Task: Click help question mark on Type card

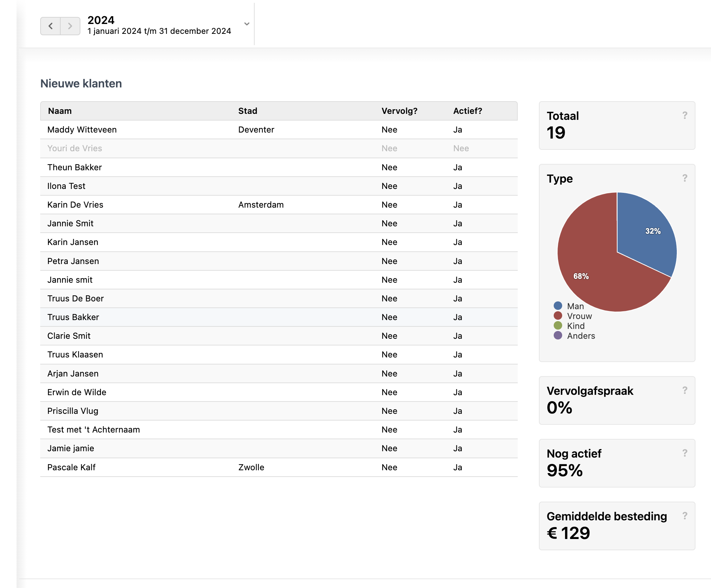Action: [x=685, y=178]
